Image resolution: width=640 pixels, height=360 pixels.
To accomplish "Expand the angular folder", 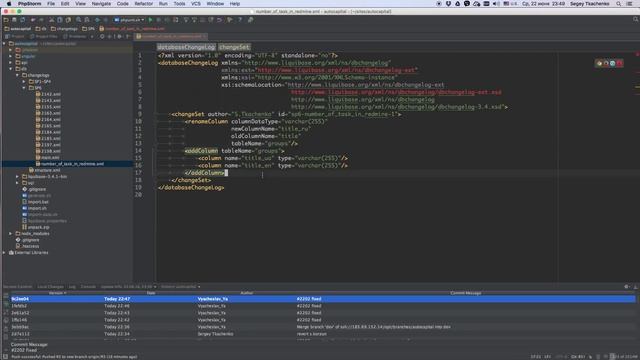I will click(11, 56).
